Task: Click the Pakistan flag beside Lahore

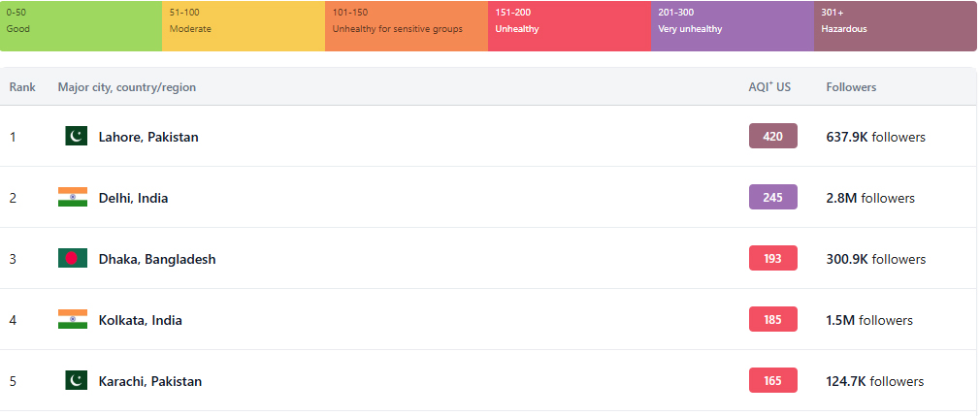Action: coord(76,137)
